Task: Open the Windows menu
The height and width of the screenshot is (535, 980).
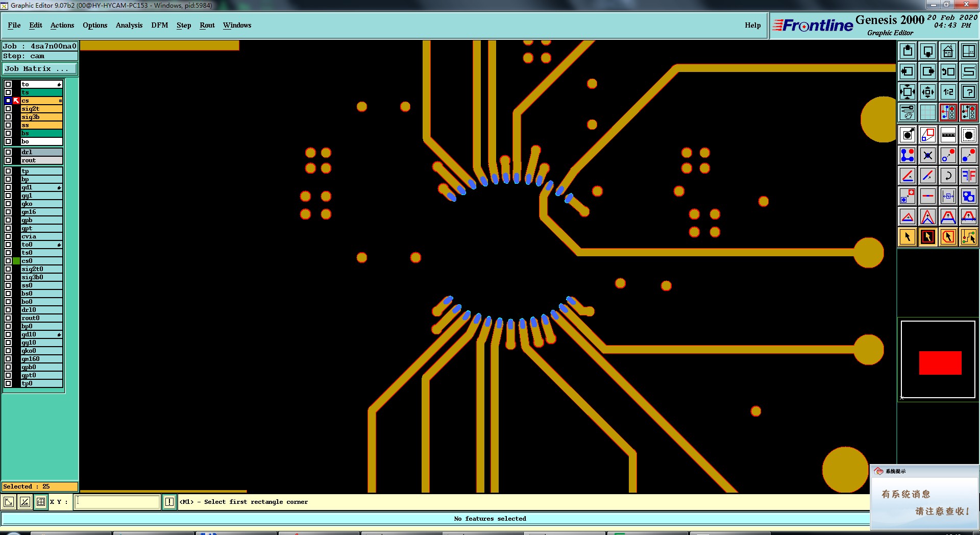Action: coord(237,25)
